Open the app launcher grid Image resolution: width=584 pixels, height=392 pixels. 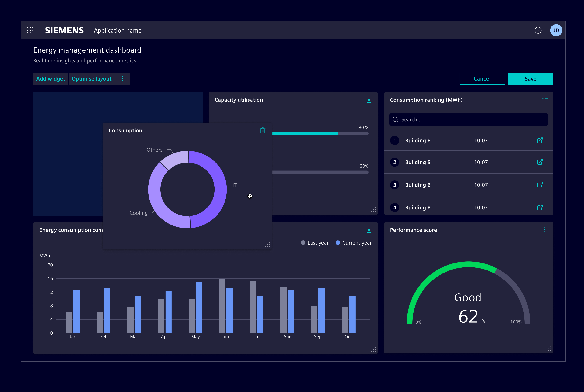[x=30, y=30]
